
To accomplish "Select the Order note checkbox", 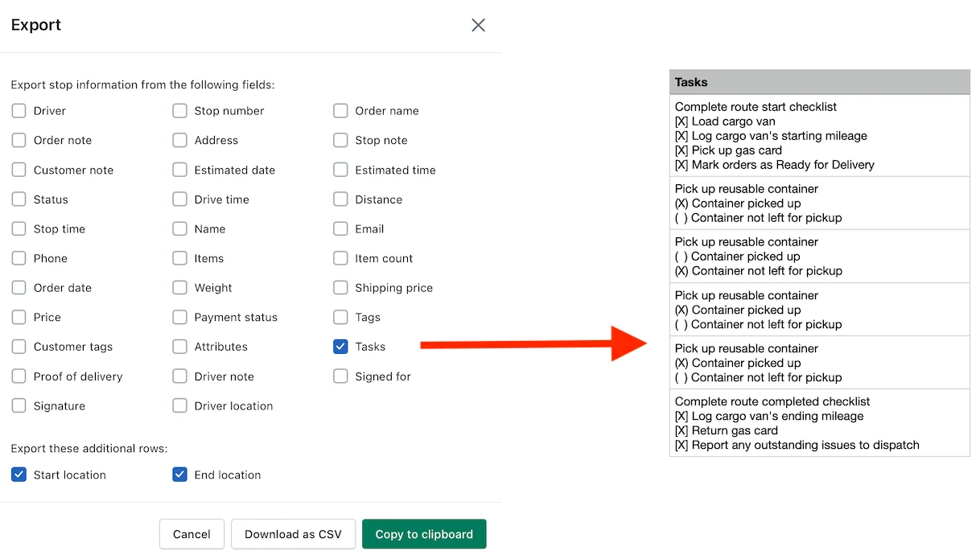I will [19, 140].
